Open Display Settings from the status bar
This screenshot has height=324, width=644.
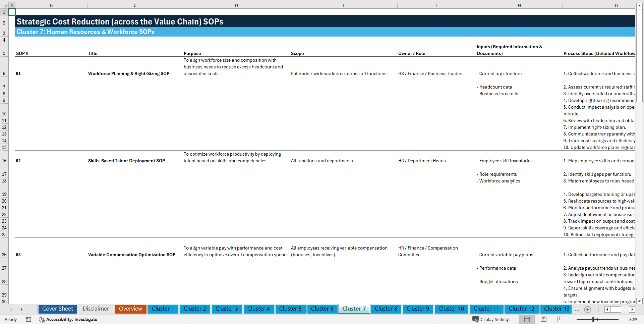pos(491,320)
